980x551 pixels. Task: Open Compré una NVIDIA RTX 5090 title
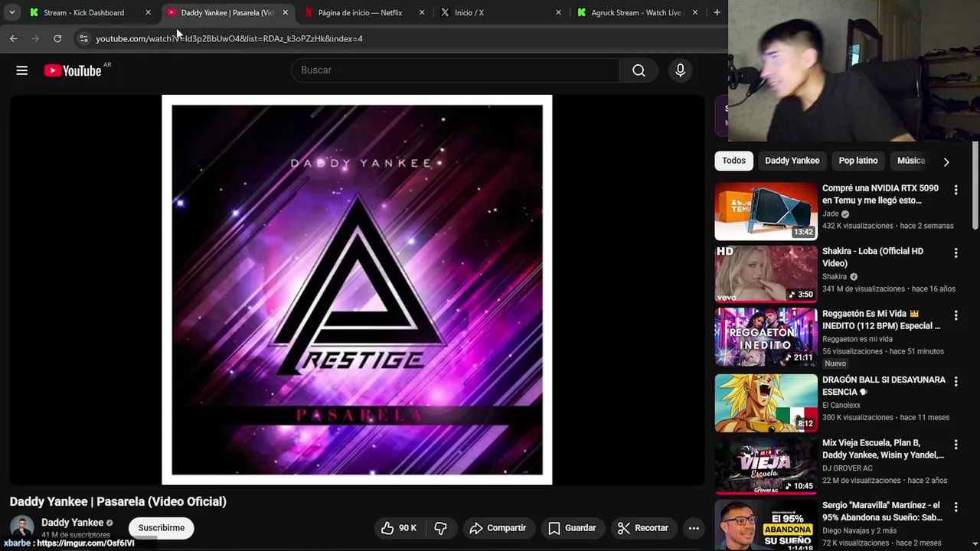(880, 194)
